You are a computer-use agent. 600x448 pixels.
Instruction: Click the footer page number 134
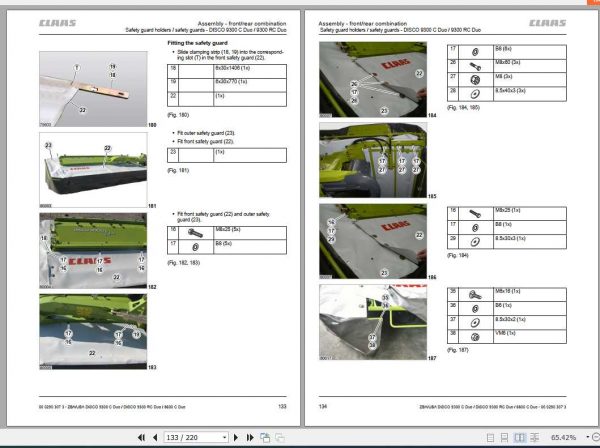(x=323, y=406)
